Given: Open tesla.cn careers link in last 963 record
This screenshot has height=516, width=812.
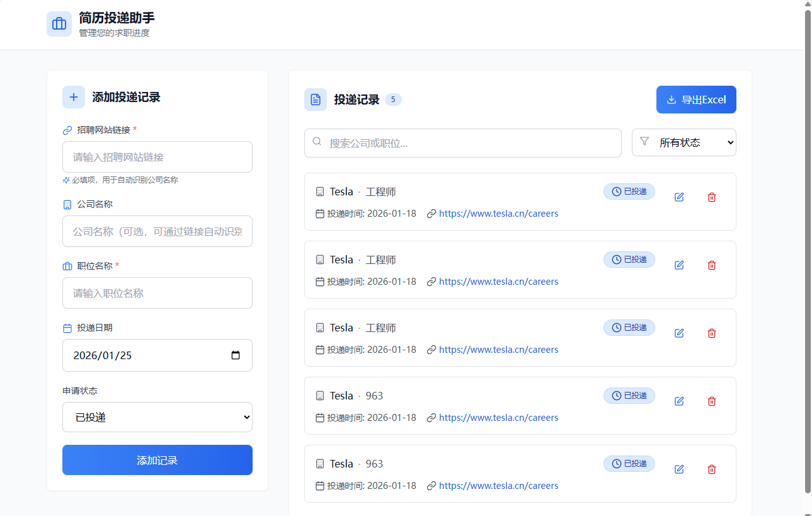Looking at the screenshot, I should tap(498, 486).
